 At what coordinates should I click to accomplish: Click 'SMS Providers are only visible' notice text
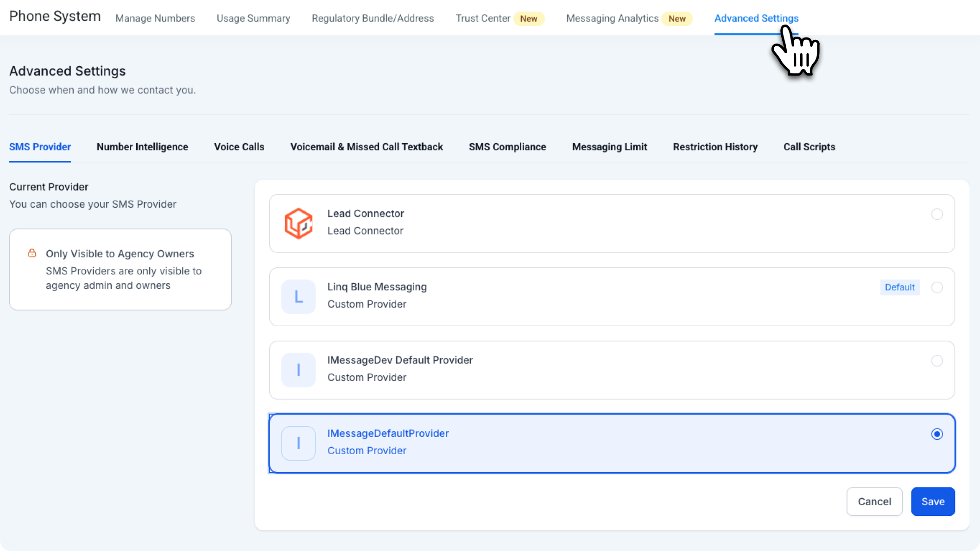click(x=124, y=278)
